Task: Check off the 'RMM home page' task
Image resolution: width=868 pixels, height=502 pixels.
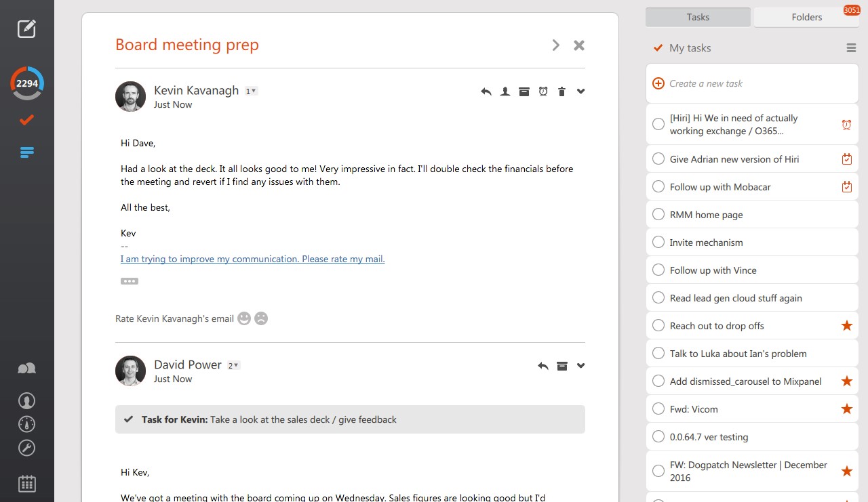Action: pyautogui.click(x=658, y=215)
